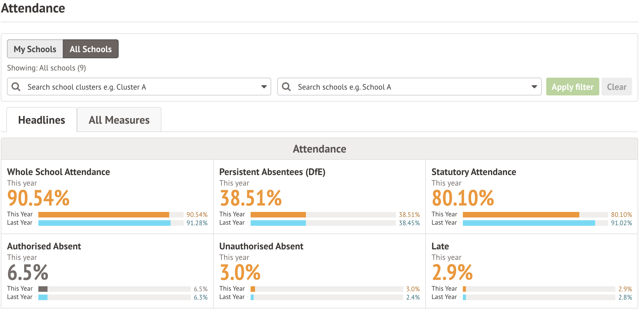Click the Unauthorised Absent 3.0% figure
Viewport: 644px width, 309px height.
[x=240, y=272]
